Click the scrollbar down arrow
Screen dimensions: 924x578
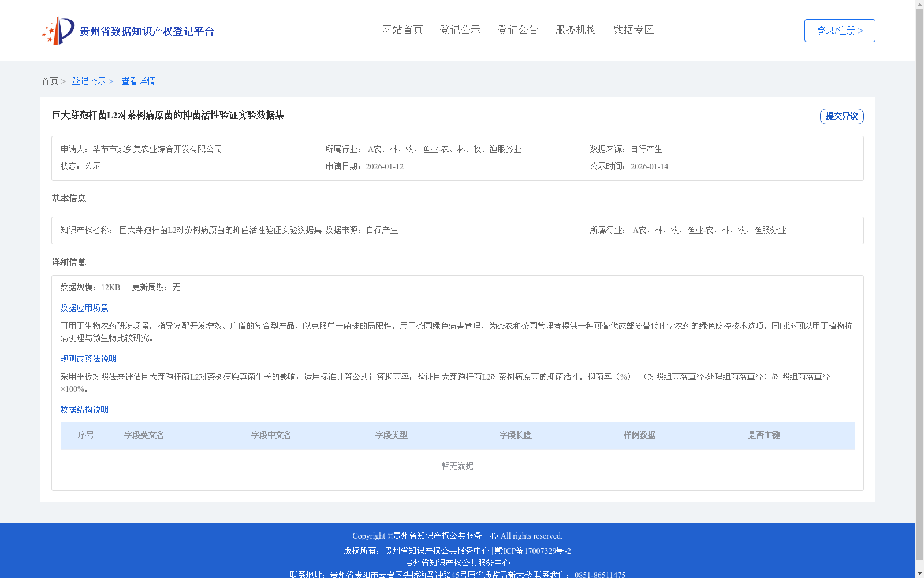click(x=919, y=573)
